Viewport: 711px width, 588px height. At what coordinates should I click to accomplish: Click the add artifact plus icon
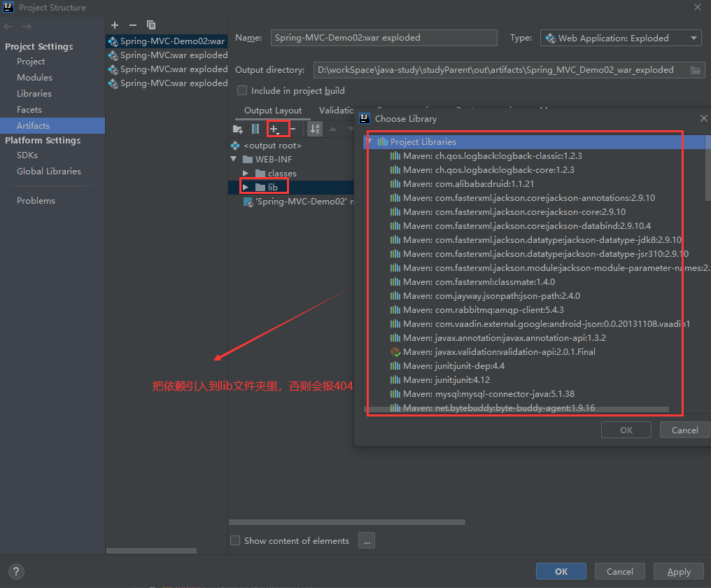115,25
